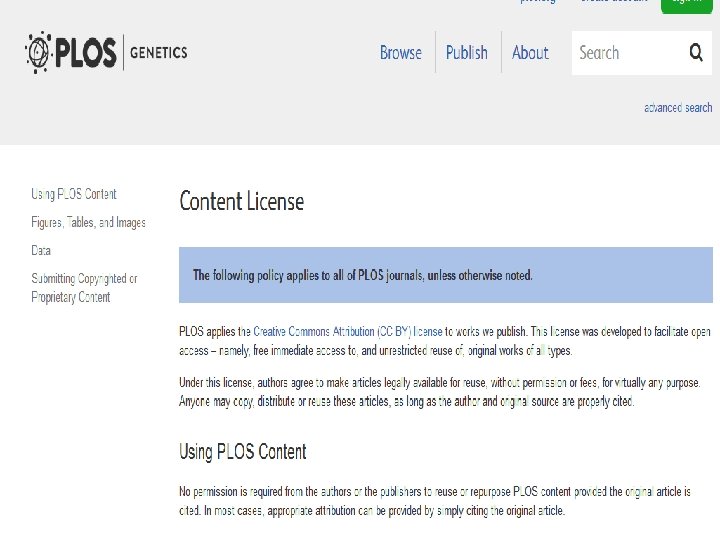The width and height of the screenshot is (720, 540).
Task: Click the GENETICS journal title
Action: point(158,52)
